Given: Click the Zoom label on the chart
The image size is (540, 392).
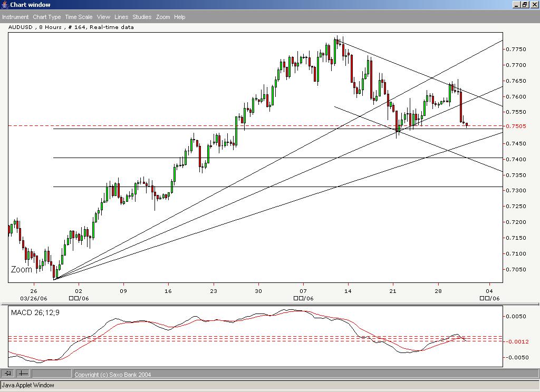Looking at the screenshot, I should tap(20, 269).
